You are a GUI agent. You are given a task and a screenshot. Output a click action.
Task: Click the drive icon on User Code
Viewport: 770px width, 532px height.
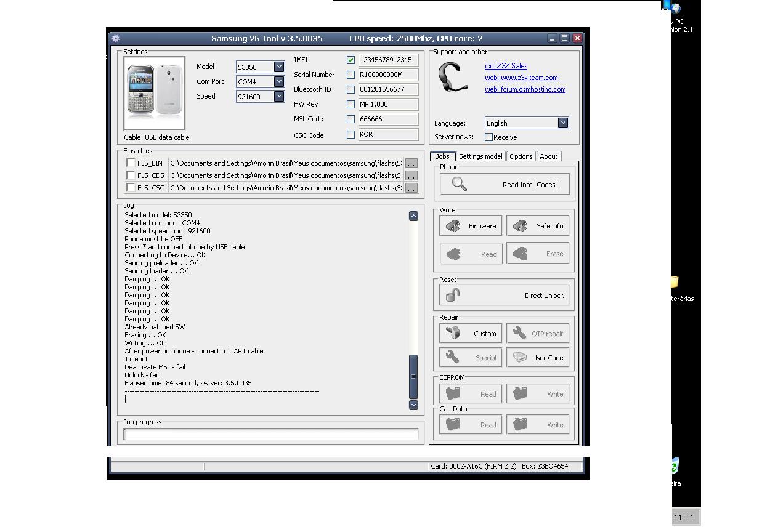coord(521,358)
